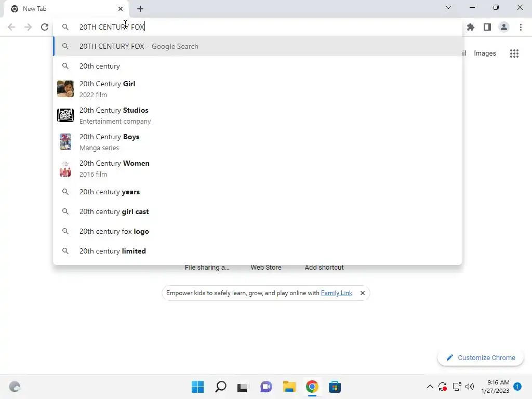Open Chrome three-dot menu
This screenshot has height=399, width=532.
(521, 27)
